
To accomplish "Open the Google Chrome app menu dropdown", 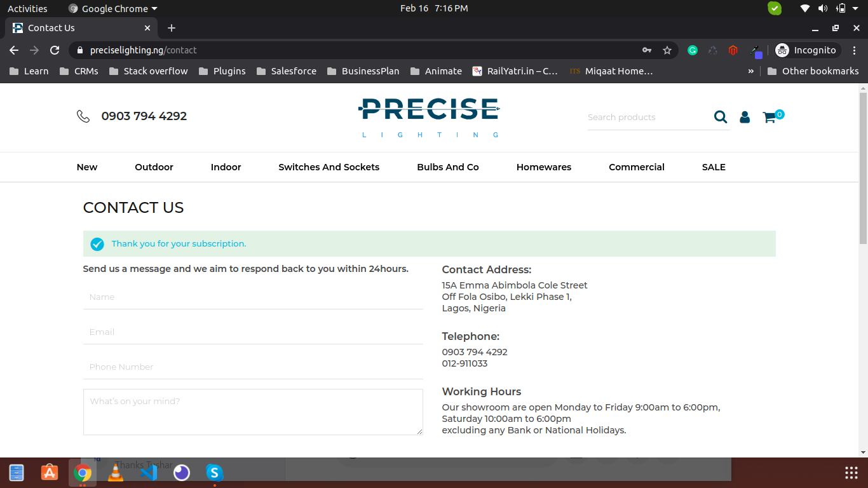I will pyautogui.click(x=113, y=9).
